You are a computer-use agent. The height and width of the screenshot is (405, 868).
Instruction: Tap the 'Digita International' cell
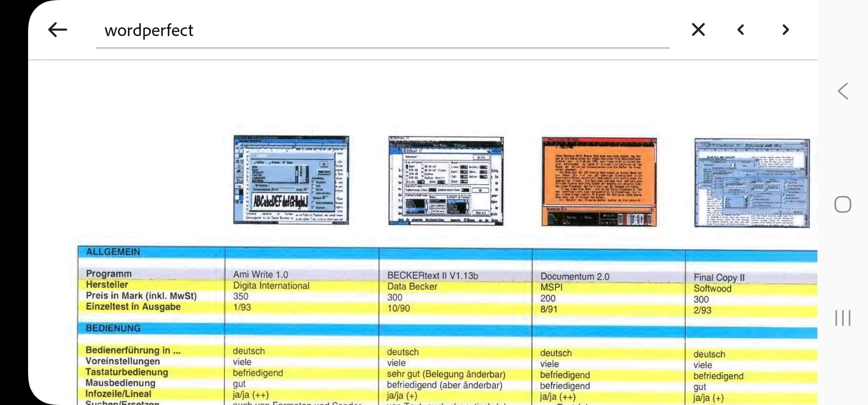[271, 286]
